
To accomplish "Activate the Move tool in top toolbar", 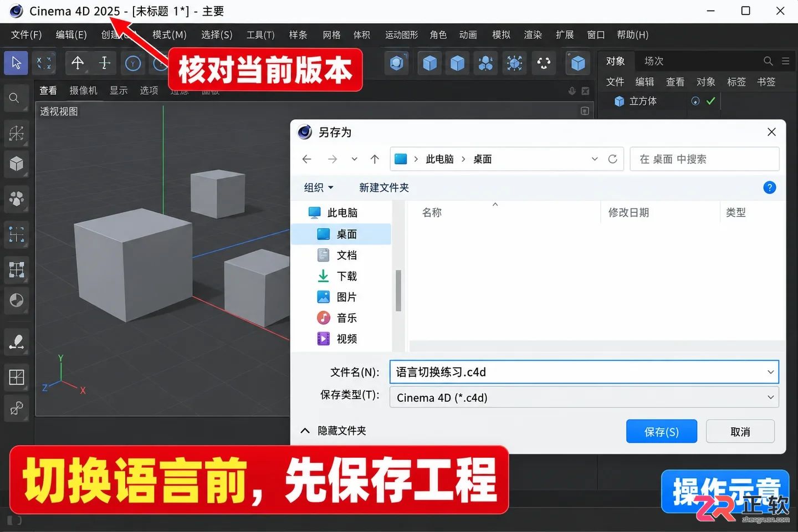I will [78, 63].
